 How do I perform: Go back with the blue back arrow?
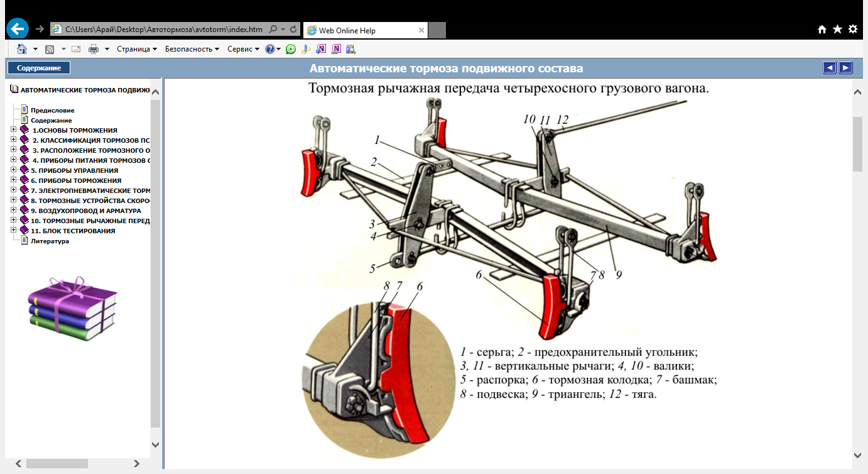click(18, 28)
